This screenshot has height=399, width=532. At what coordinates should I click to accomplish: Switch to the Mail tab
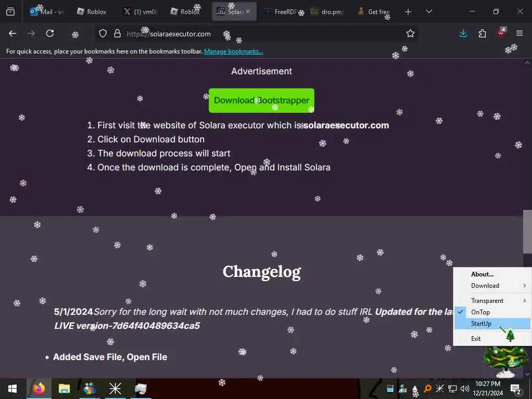click(x=46, y=12)
